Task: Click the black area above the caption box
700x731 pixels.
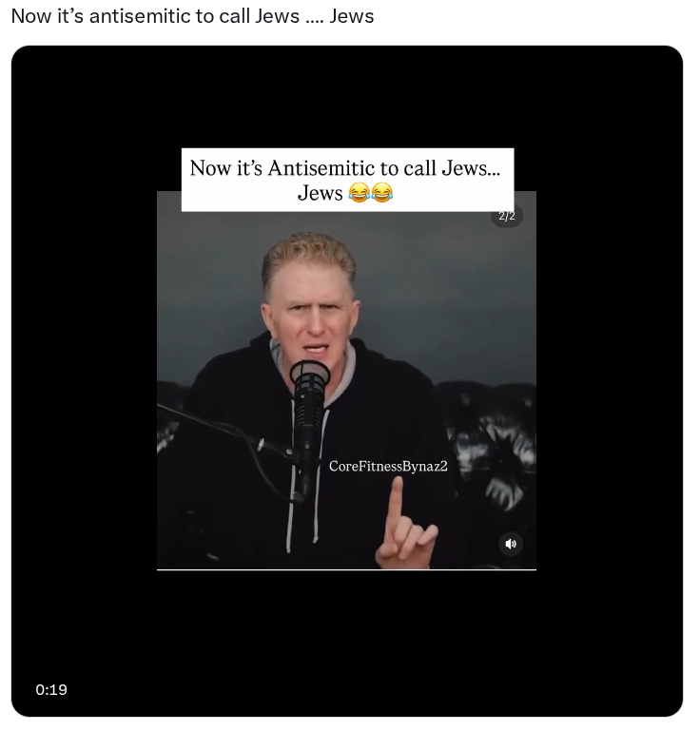Action: [x=346, y=97]
